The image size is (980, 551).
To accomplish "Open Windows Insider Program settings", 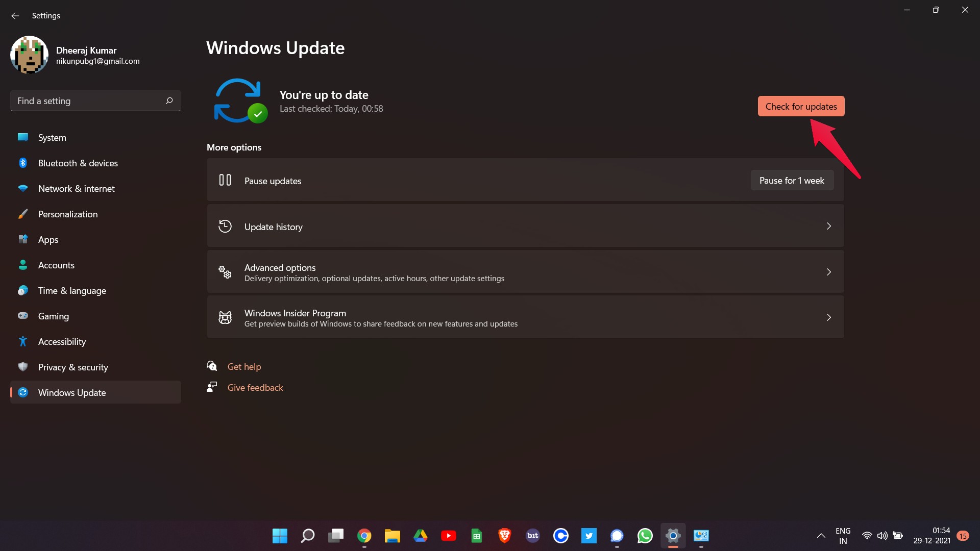I will (x=525, y=317).
